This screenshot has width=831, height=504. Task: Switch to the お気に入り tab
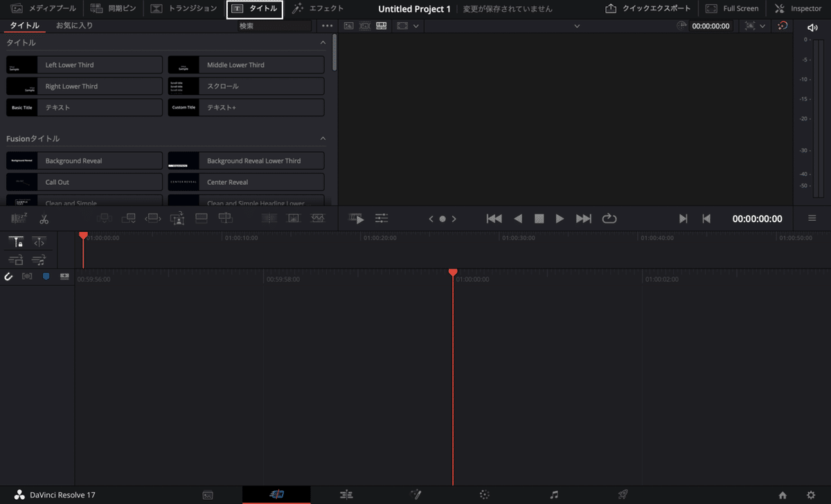(x=74, y=26)
